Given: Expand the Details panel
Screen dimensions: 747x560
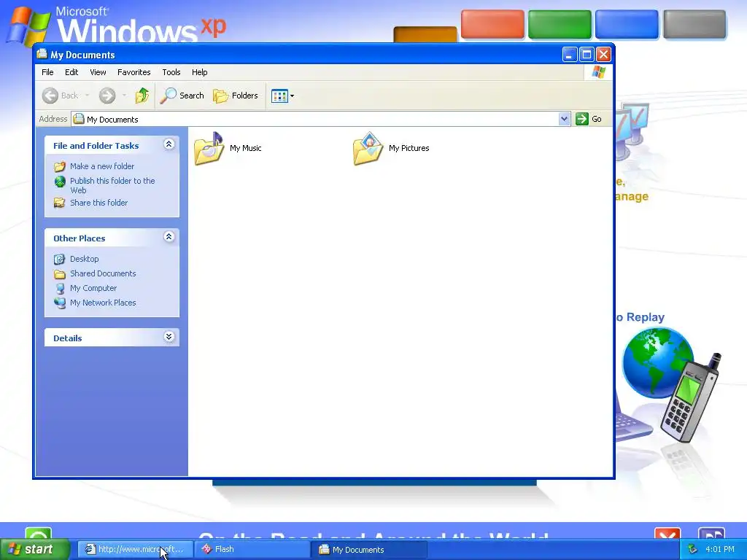Looking at the screenshot, I should tap(169, 337).
